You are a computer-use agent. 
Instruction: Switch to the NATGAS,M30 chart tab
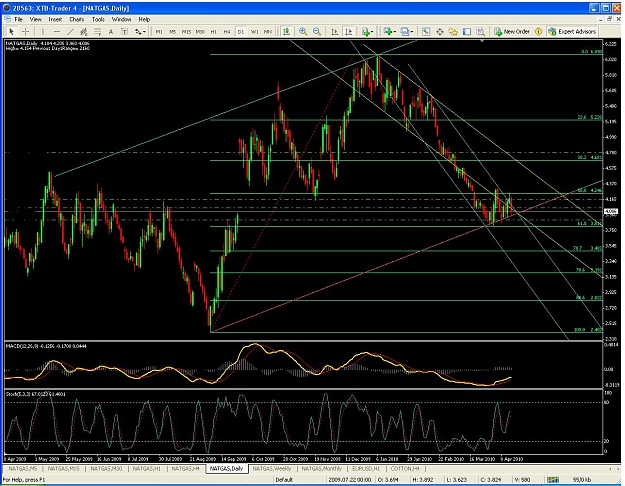(106, 469)
